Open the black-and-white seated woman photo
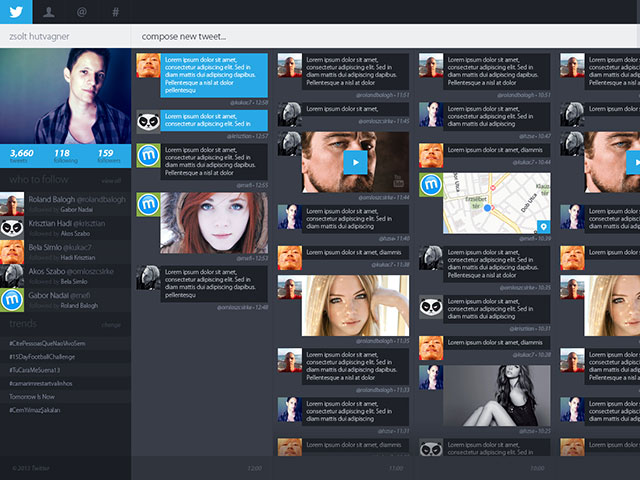Screen dimensions: 640x480 click(x=497, y=396)
